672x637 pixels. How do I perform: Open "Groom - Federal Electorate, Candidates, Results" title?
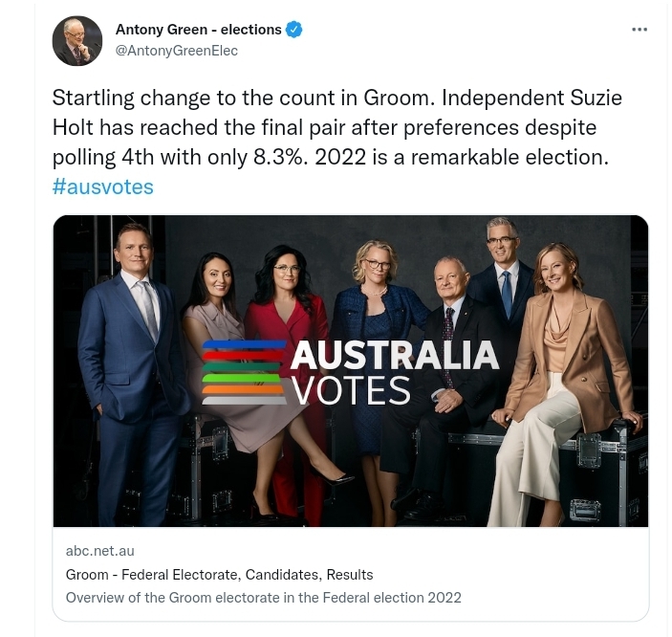point(219,575)
